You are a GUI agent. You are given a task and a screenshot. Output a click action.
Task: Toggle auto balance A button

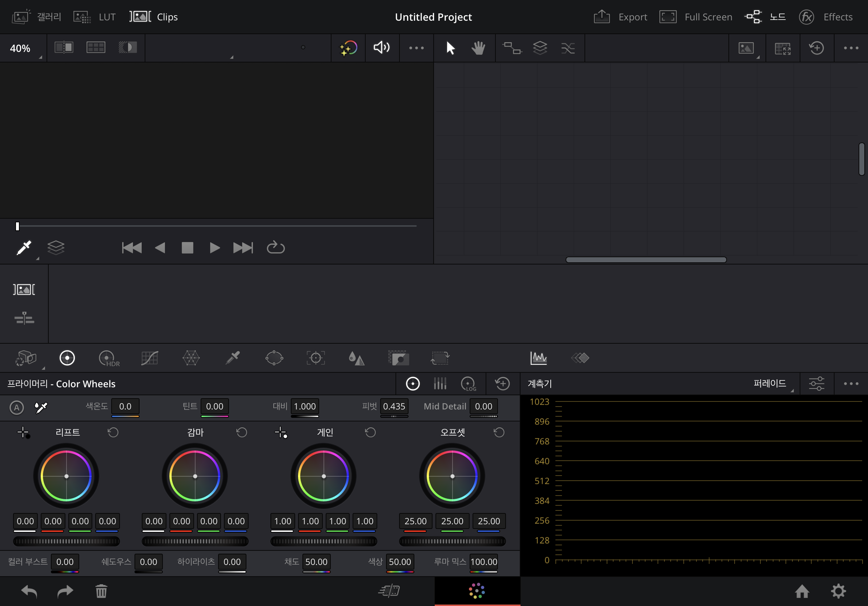[17, 407]
